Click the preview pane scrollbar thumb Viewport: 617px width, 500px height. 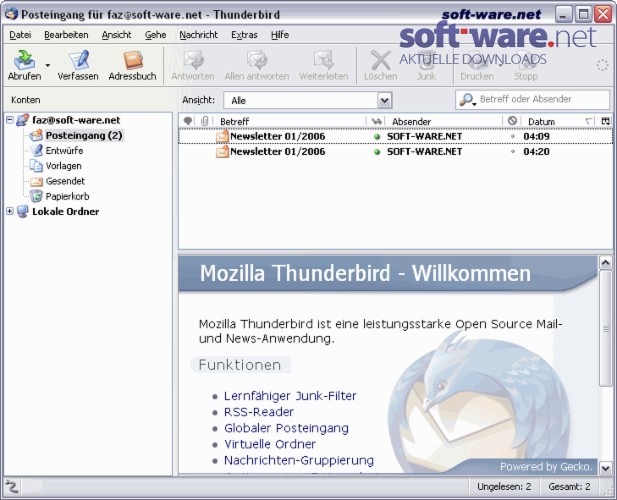(x=605, y=328)
